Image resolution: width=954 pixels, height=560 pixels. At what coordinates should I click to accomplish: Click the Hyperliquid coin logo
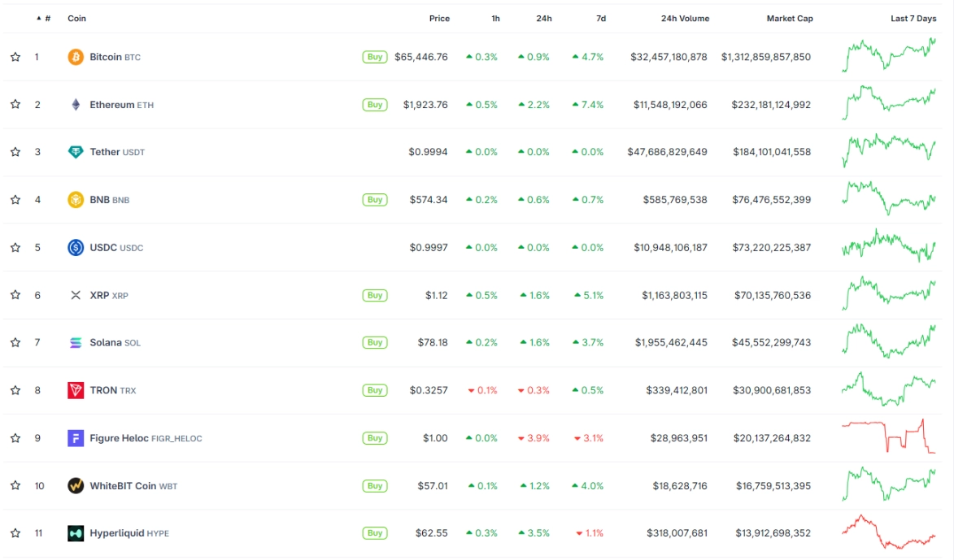pyautogui.click(x=76, y=533)
